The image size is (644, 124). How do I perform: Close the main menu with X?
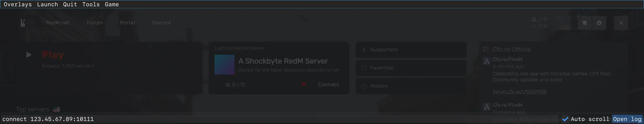pos(621,23)
